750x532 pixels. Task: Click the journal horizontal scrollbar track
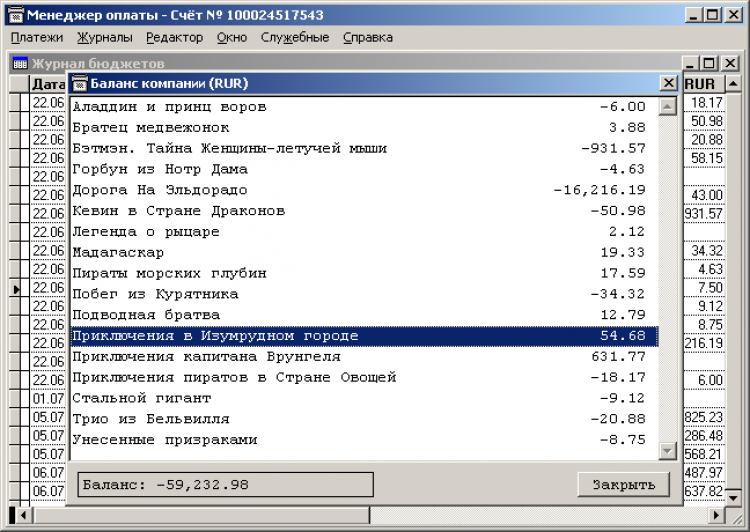[538, 515]
